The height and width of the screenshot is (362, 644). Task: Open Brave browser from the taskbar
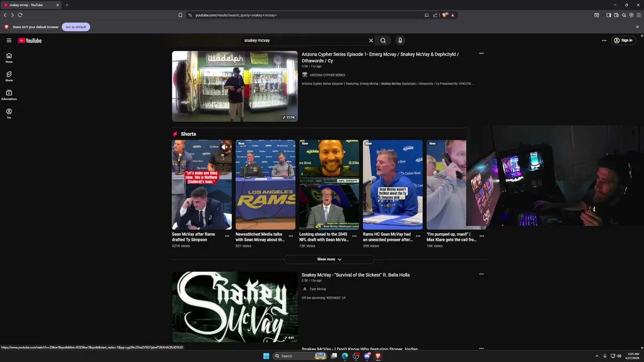click(x=378, y=356)
